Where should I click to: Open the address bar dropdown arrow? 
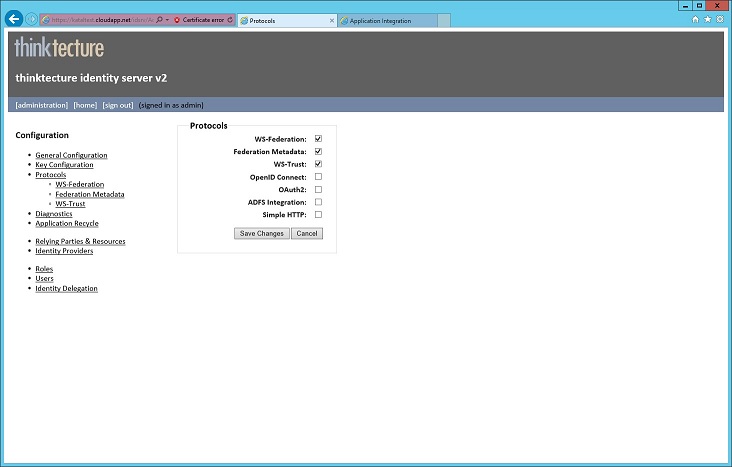pos(167,20)
